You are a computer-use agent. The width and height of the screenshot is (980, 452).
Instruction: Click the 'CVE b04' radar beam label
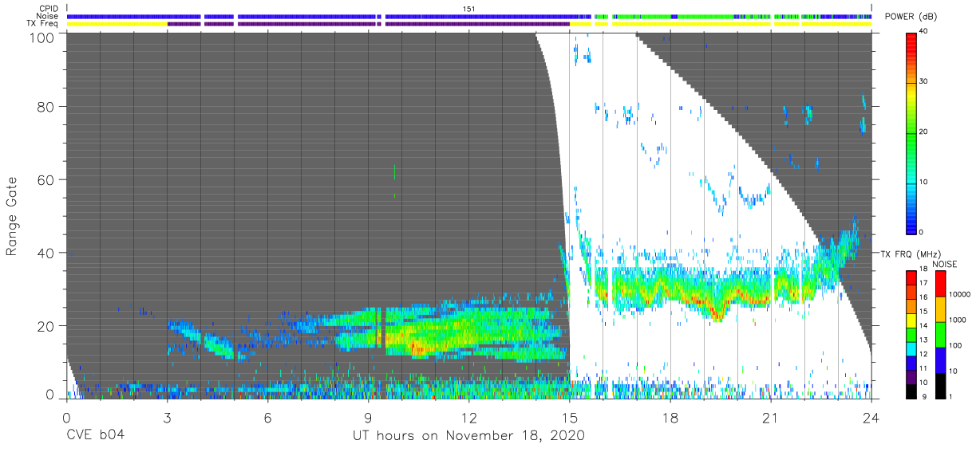(96, 436)
